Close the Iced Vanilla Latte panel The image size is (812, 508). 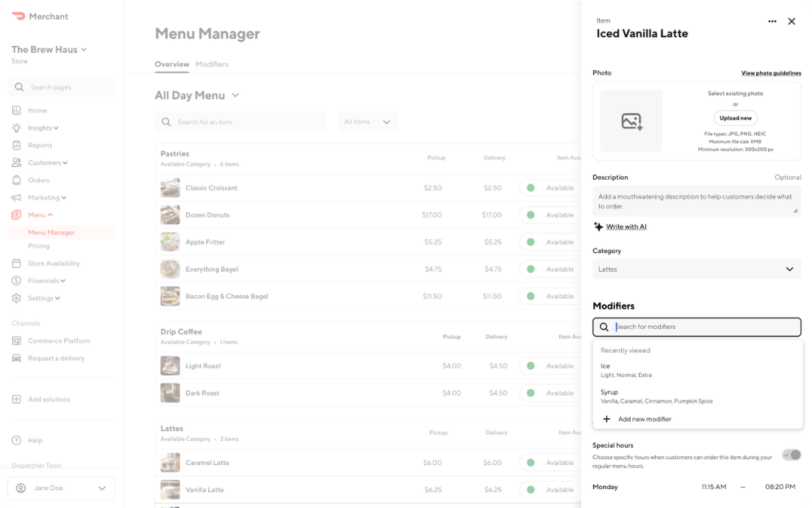[791, 21]
